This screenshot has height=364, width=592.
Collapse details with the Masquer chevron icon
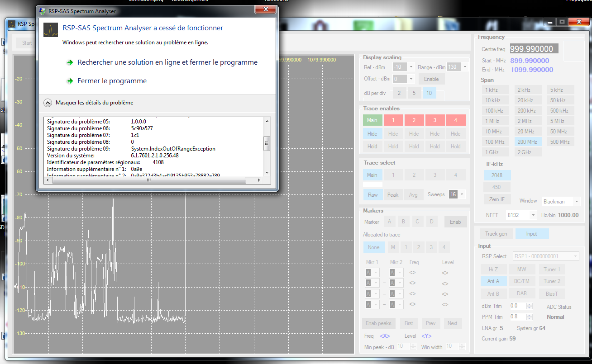(48, 103)
